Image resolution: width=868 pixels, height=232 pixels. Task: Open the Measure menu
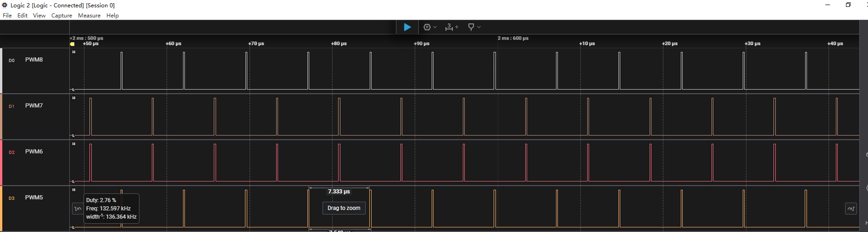click(x=89, y=15)
